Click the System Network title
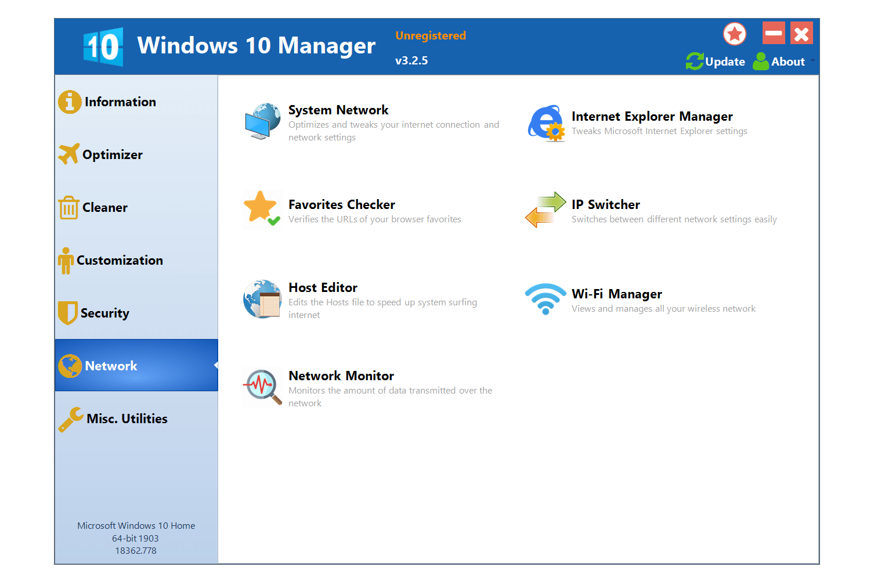Image resolution: width=874 pixels, height=588 pixels. tap(338, 110)
